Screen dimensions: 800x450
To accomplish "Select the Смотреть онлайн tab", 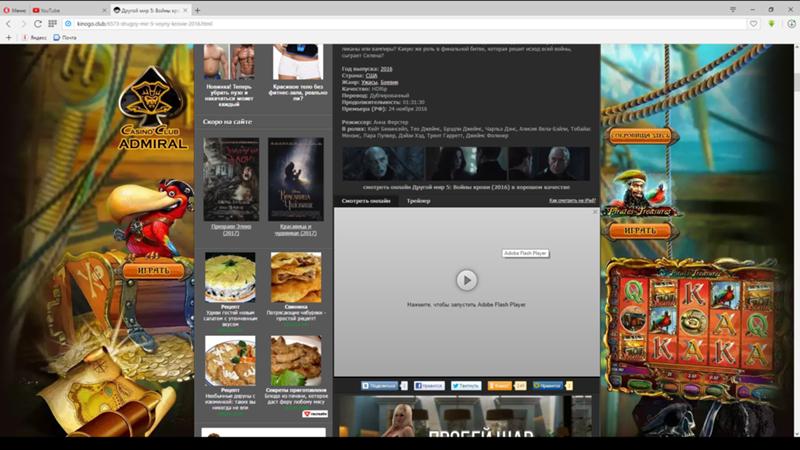I will coord(366,201).
